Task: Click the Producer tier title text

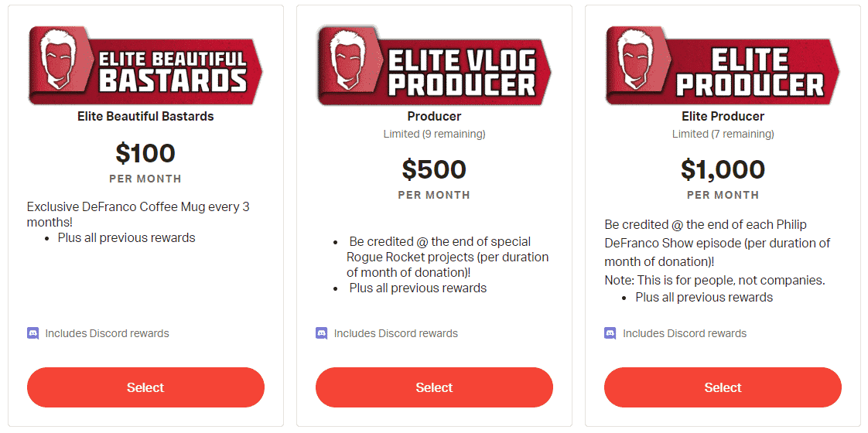Action: click(434, 117)
